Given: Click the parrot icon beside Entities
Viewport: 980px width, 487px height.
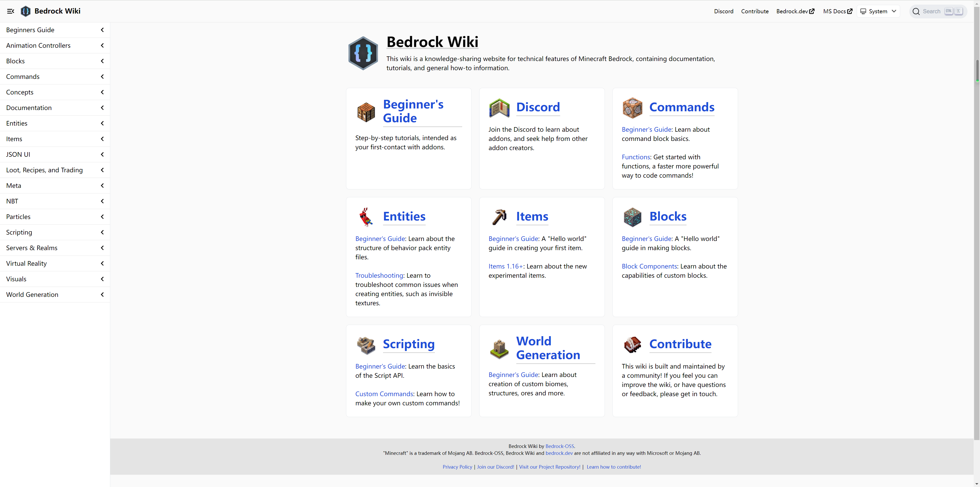Looking at the screenshot, I should coord(366,217).
